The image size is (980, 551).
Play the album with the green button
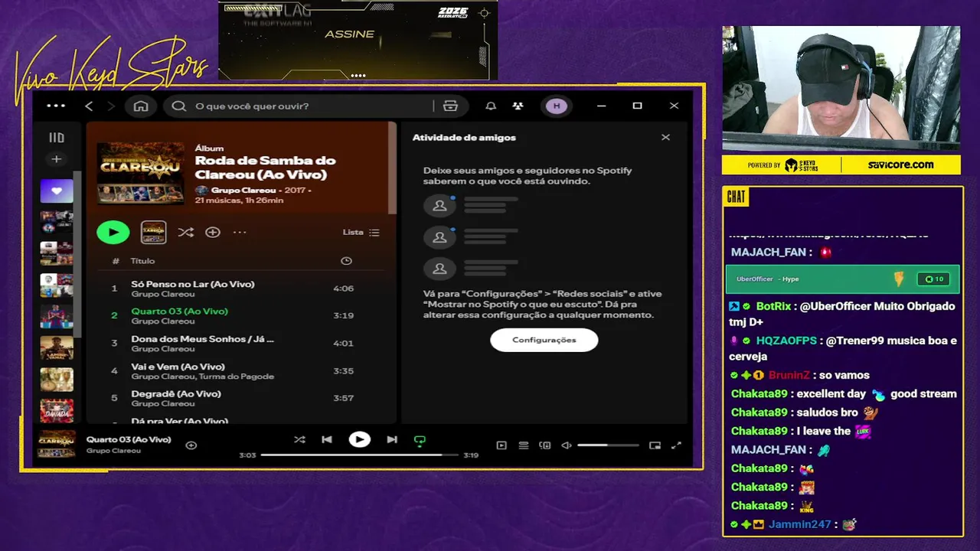coord(113,232)
